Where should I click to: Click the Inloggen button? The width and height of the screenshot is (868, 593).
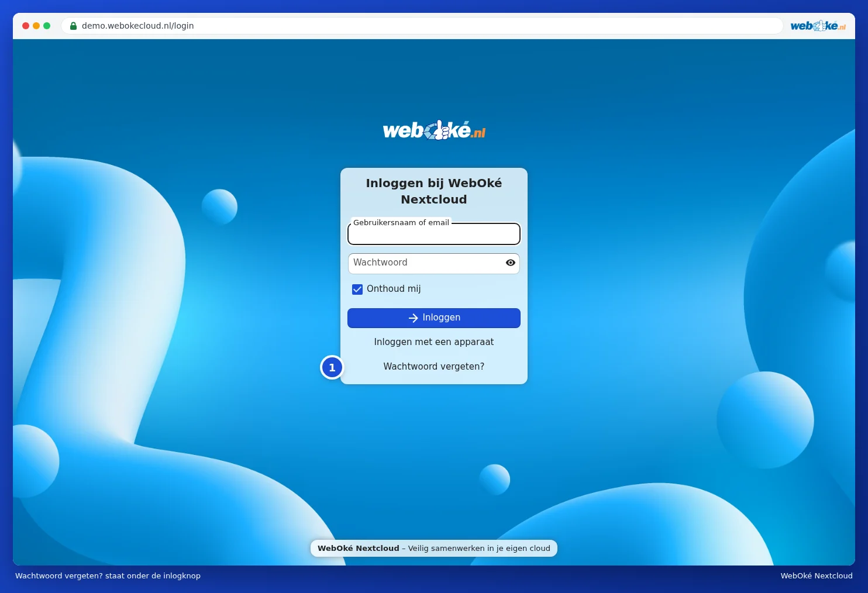(434, 318)
